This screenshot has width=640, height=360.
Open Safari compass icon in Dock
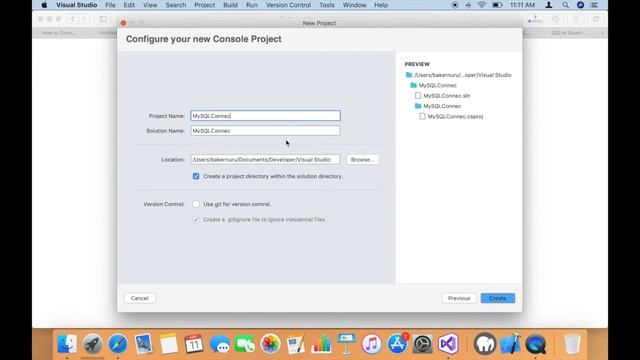click(118, 344)
